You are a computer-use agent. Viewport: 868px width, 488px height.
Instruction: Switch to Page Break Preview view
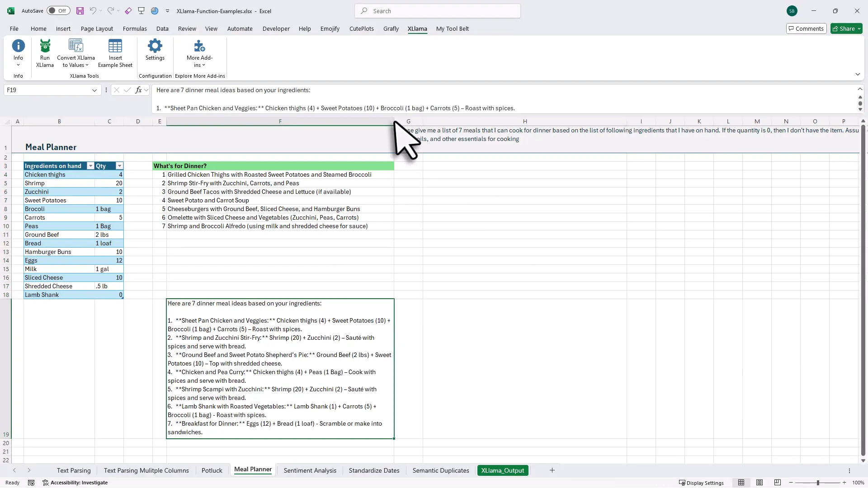pos(777,483)
